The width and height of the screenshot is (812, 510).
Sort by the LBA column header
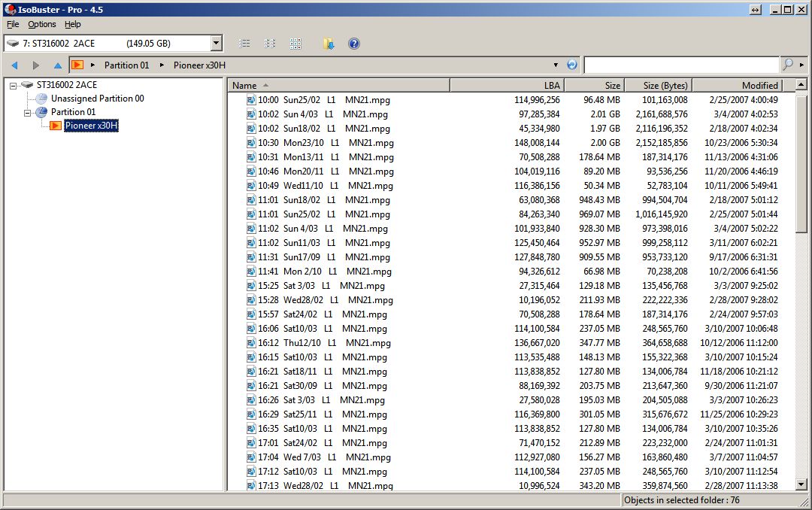point(507,86)
